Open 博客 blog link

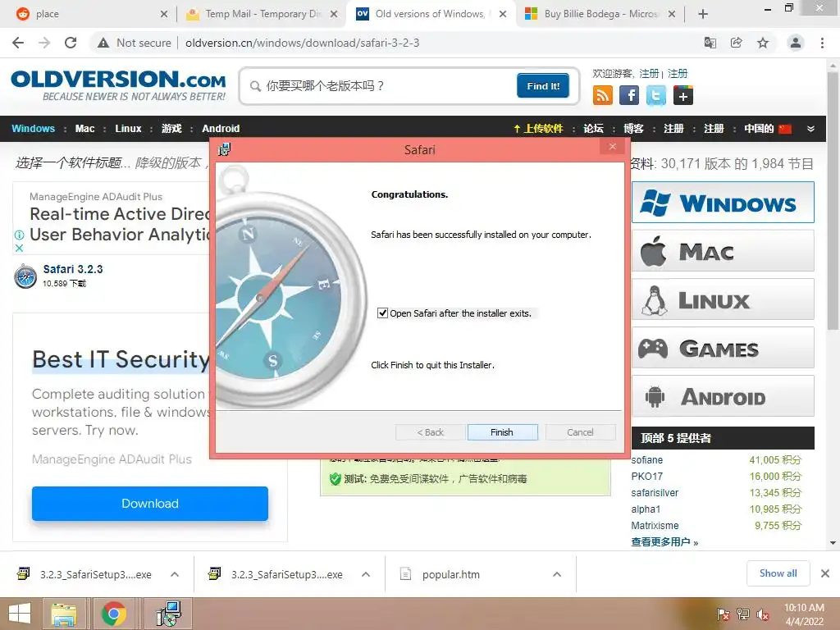coord(634,129)
